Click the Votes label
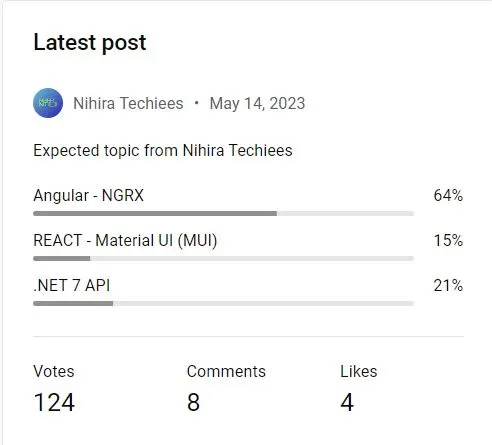Image resolution: width=492 pixels, height=445 pixels. pyautogui.click(x=54, y=371)
